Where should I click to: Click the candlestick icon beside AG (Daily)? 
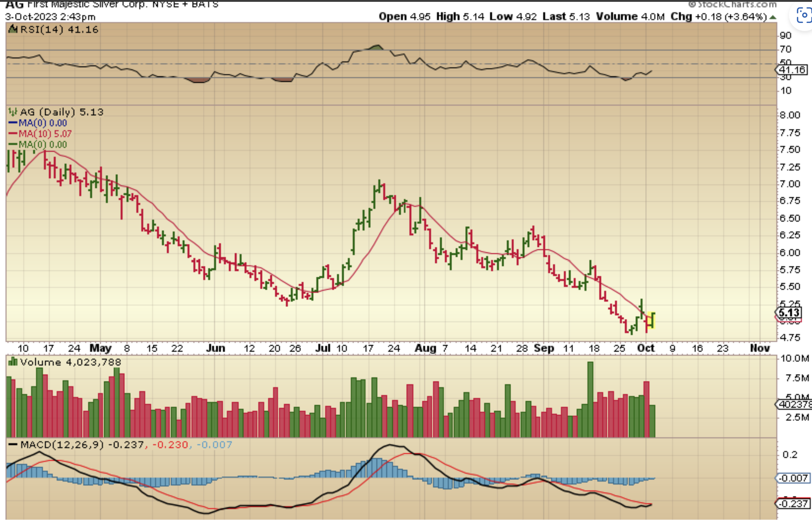[13, 112]
